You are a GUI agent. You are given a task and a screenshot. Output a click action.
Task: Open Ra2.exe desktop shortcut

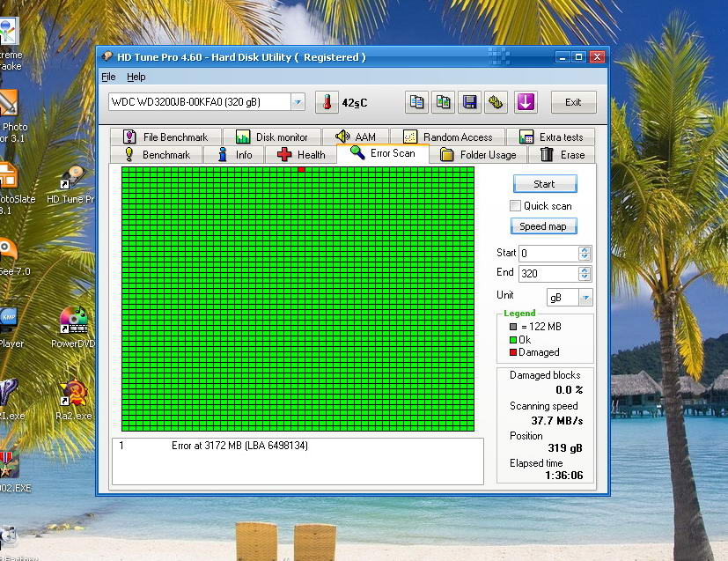[x=74, y=401]
